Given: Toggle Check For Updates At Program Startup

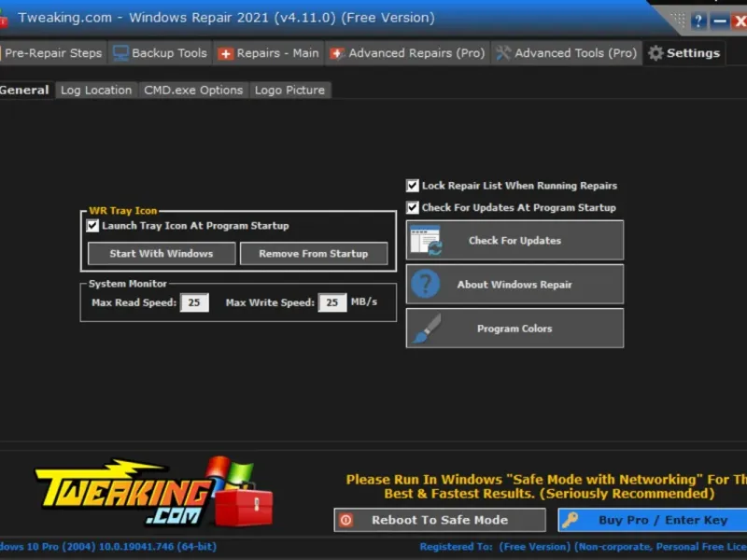Looking at the screenshot, I should point(413,207).
